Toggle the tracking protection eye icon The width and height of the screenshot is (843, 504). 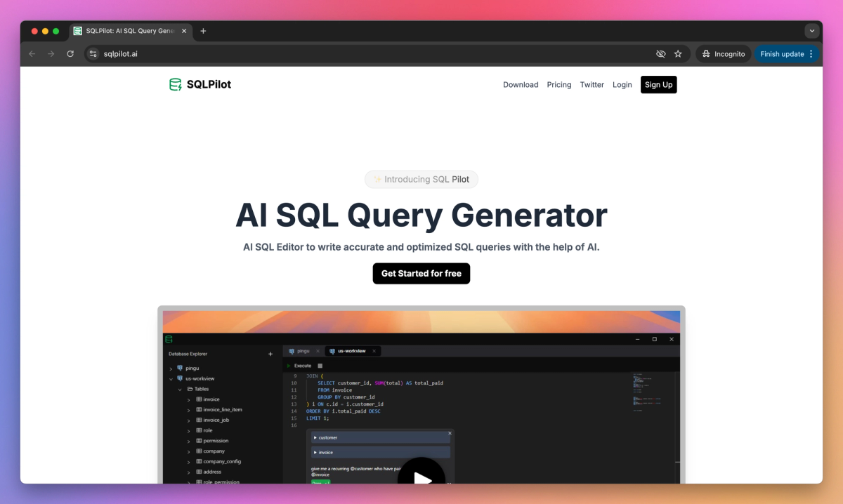[x=660, y=53]
